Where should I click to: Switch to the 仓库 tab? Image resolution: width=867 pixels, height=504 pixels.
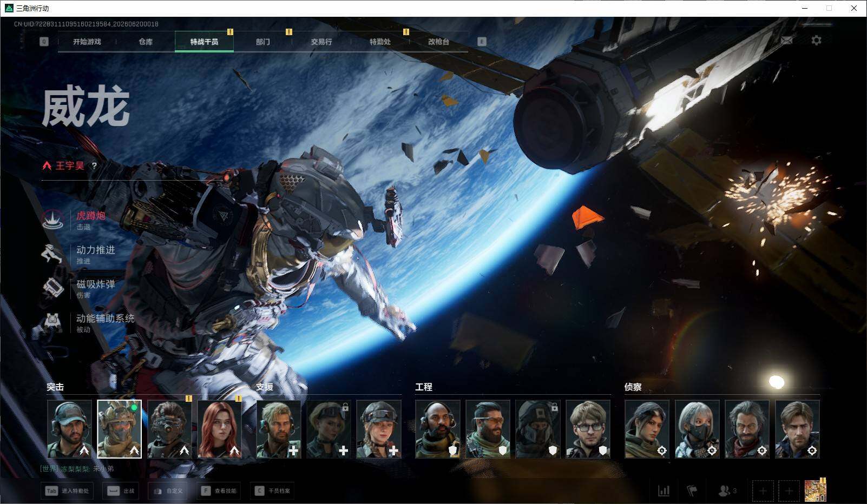click(x=146, y=42)
